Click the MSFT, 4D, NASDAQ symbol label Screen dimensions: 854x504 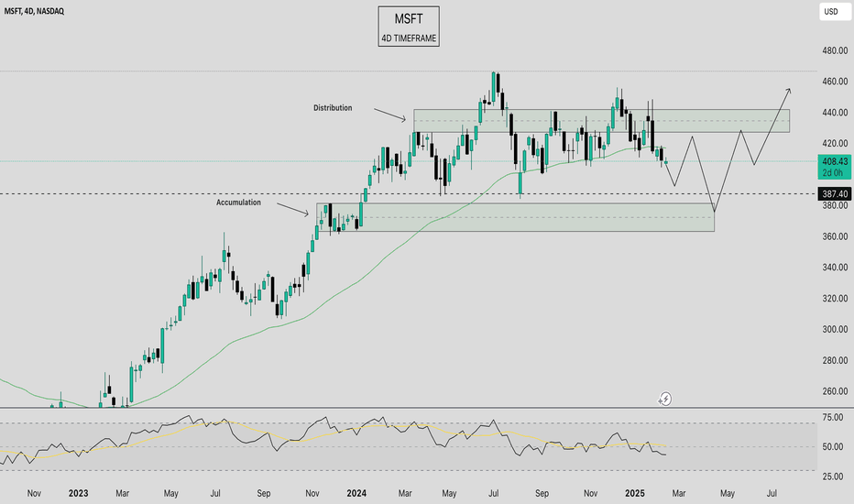[34, 10]
